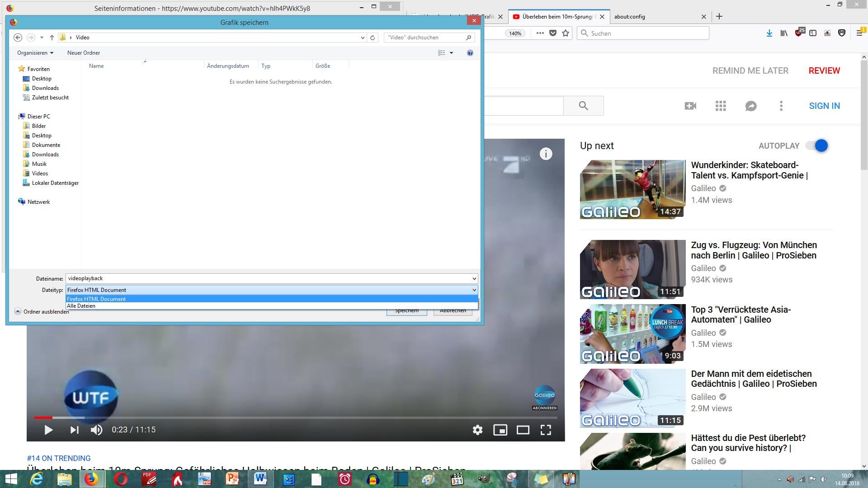Image resolution: width=868 pixels, height=488 pixels.
Task: Open Firefox downloads arrow icon
Action: (x=769, y=33)
